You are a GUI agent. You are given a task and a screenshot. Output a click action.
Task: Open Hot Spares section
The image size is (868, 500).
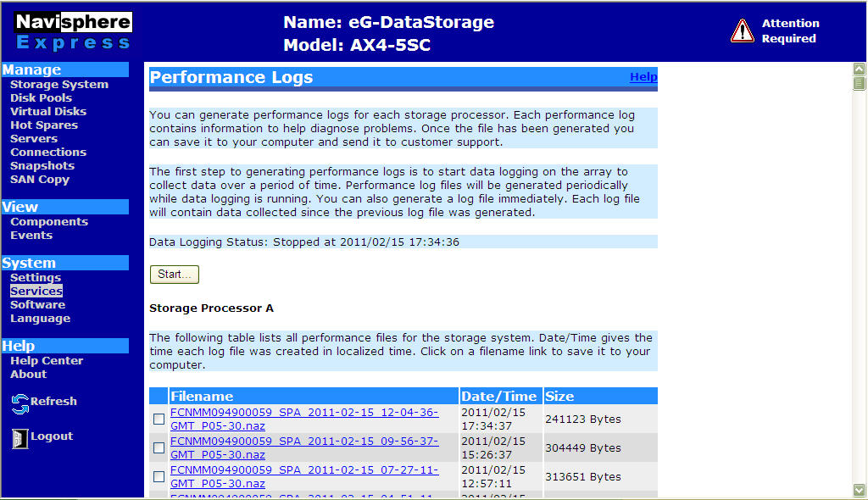pos(44,125)
